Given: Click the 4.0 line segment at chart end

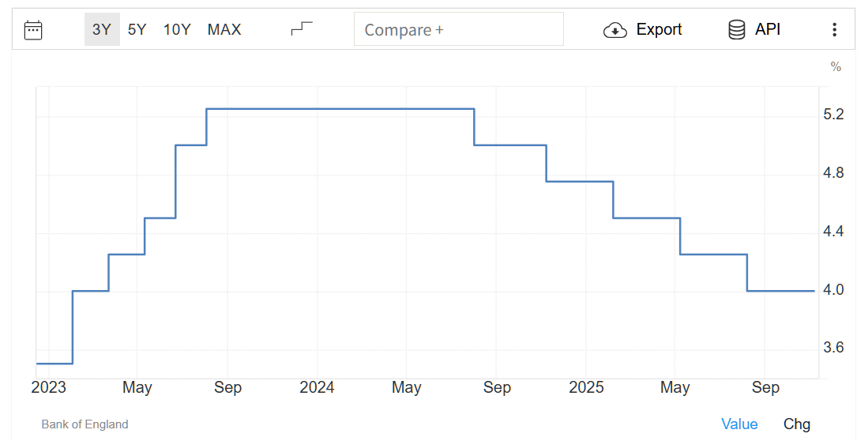Looking at the screenshot, I should pos(780,291).
